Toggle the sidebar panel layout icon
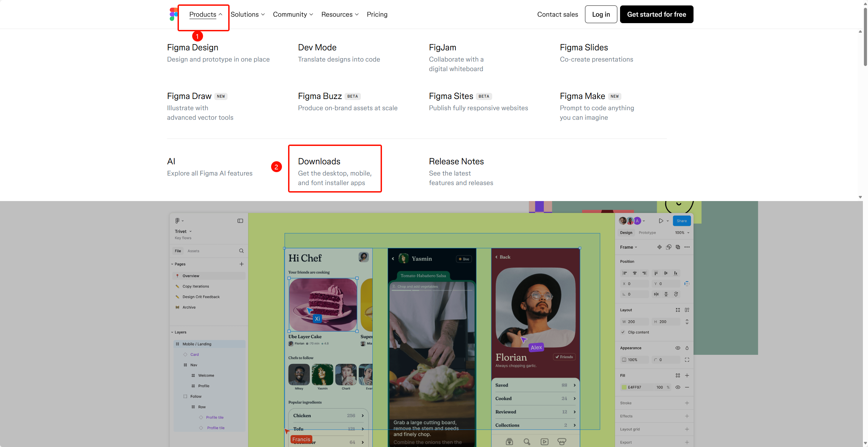 (x=240, y=221)
